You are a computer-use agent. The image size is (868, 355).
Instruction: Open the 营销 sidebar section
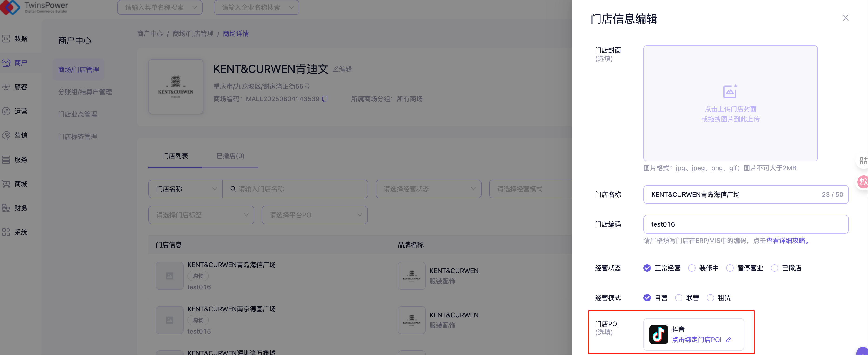click(x=20, y=136)
